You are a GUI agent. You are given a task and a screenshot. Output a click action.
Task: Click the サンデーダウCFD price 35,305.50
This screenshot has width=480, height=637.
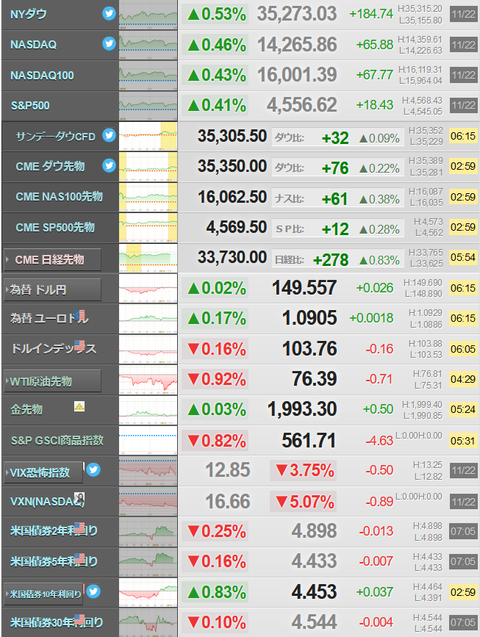[232, 136]
